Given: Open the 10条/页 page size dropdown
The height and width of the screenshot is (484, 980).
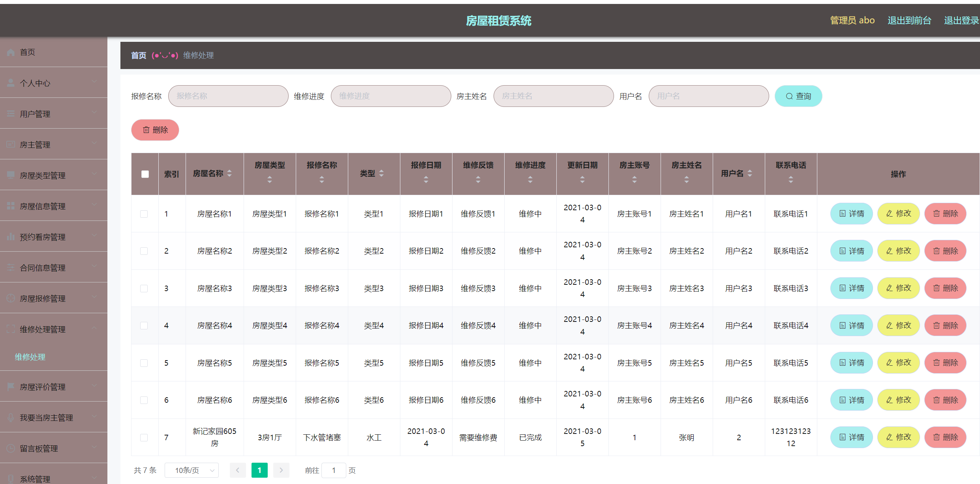Looking at the screenshot, I should click(191, 470).
